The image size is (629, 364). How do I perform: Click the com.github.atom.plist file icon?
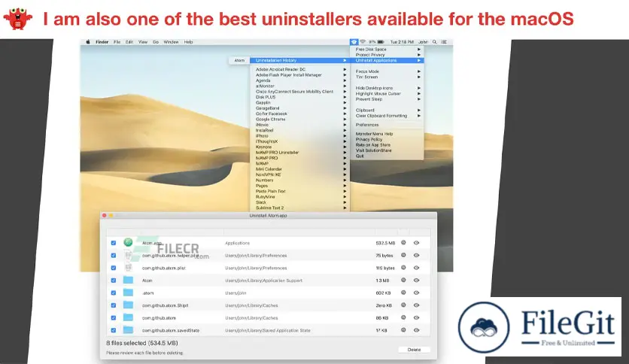click(x=128, y=268)
